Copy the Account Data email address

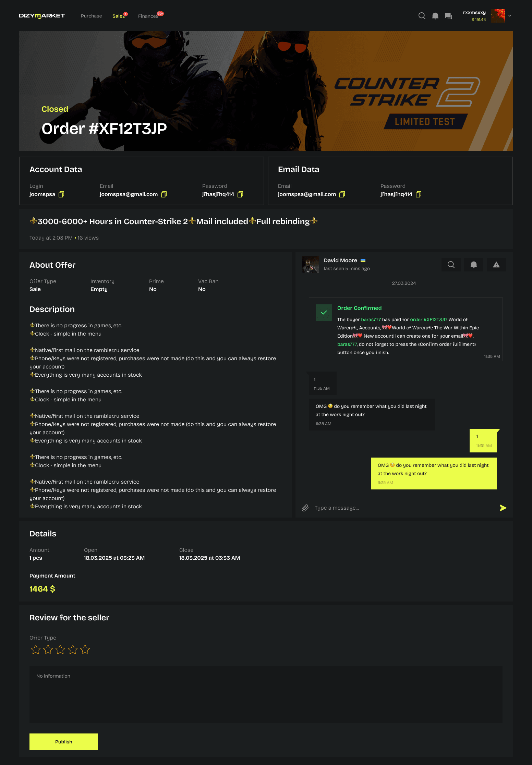(x=164, y=194)
